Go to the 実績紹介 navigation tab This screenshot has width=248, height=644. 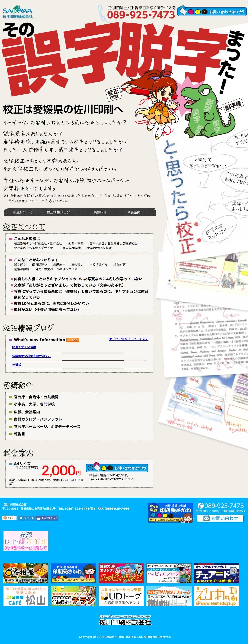coord(100,212)
